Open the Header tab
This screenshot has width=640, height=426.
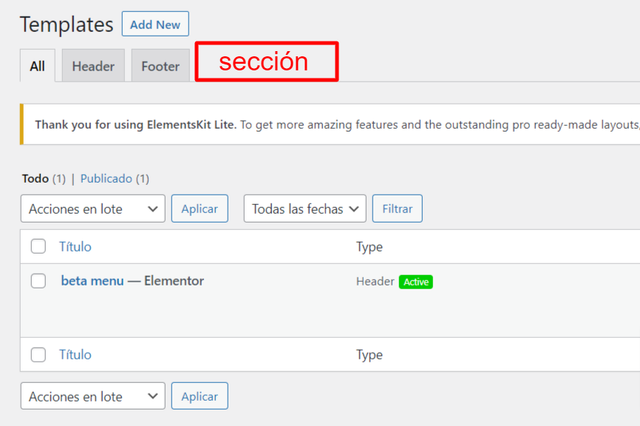tap(93, 66)
